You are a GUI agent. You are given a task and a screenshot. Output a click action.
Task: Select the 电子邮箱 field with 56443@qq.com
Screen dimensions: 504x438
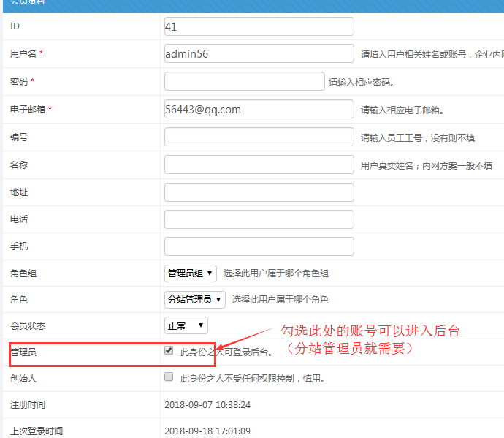point(259,109)
